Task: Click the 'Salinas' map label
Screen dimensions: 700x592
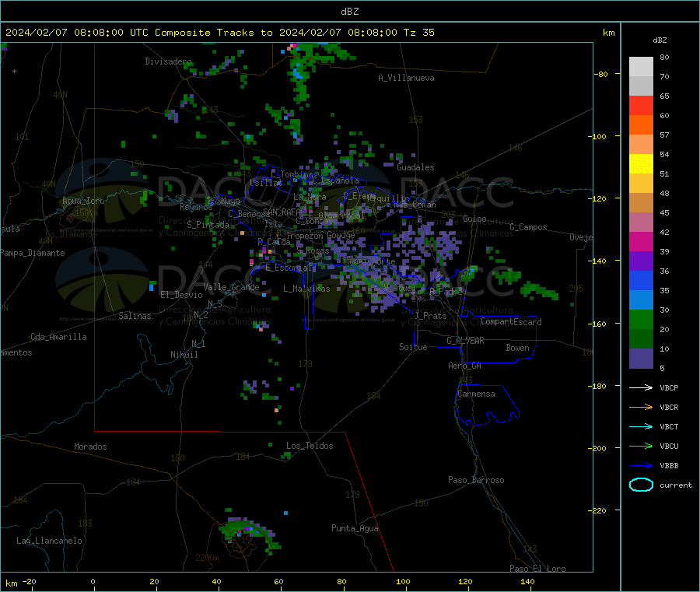Action: pyautogui.click(x=135, y=316)
